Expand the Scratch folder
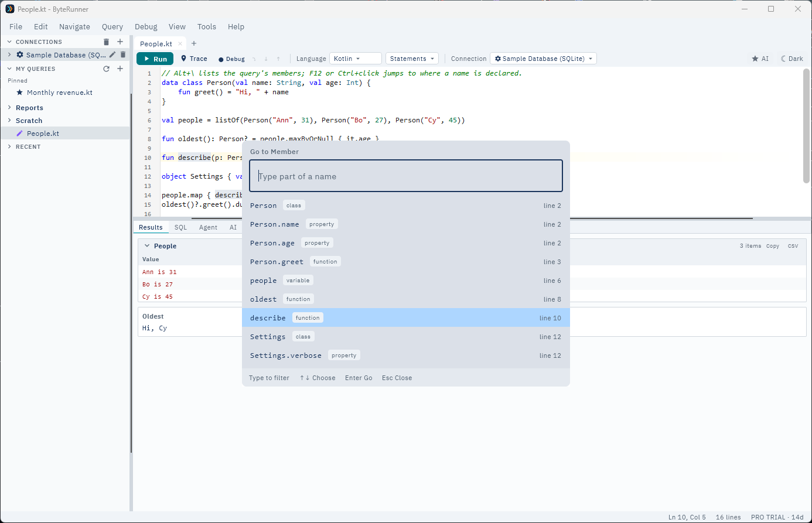The height and width of the screenshot is (523, 812). coord(9,121)
